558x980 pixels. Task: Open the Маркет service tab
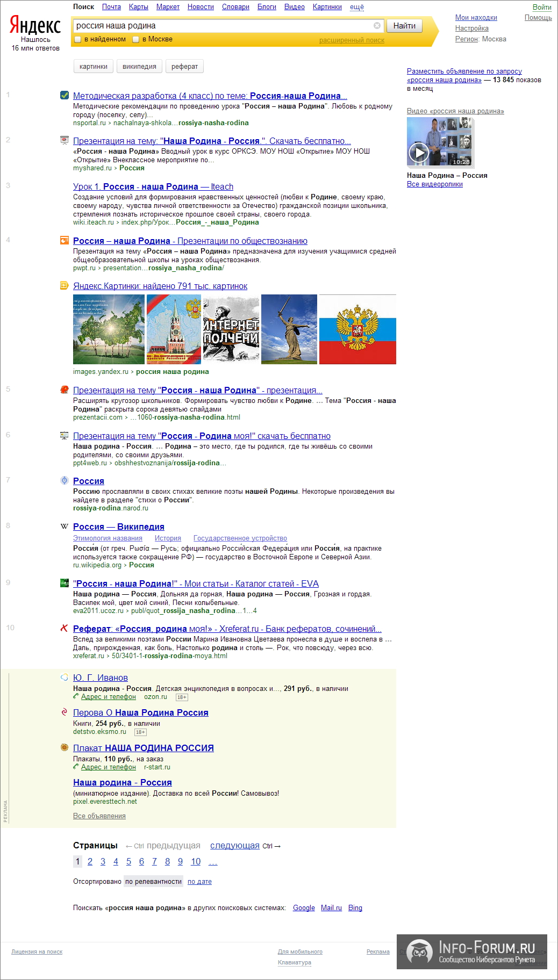pos(168,7)
